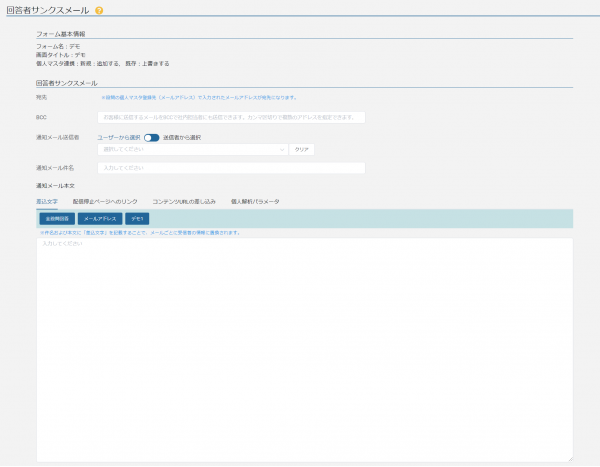The width and height of the screenshot is (600, 467).
Task: Switch to the コンテンツURLの差し込み tab
Action: click(183, 201)
